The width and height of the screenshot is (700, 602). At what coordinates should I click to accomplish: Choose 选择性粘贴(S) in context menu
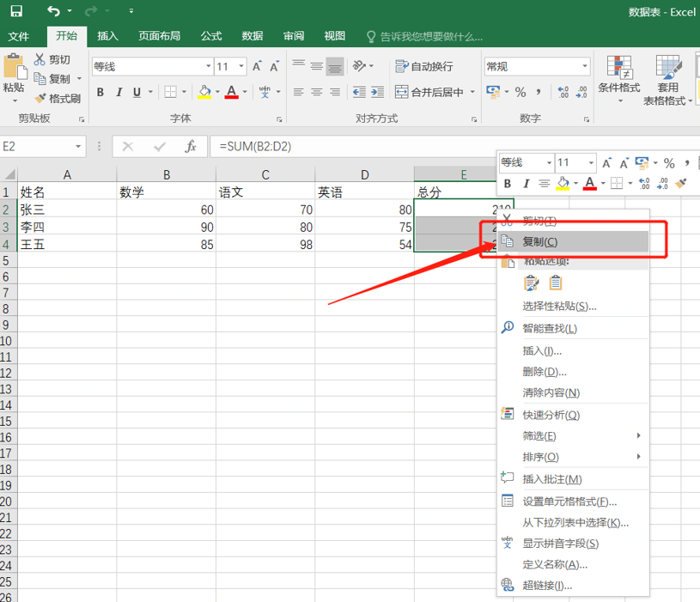click(573, 306)
